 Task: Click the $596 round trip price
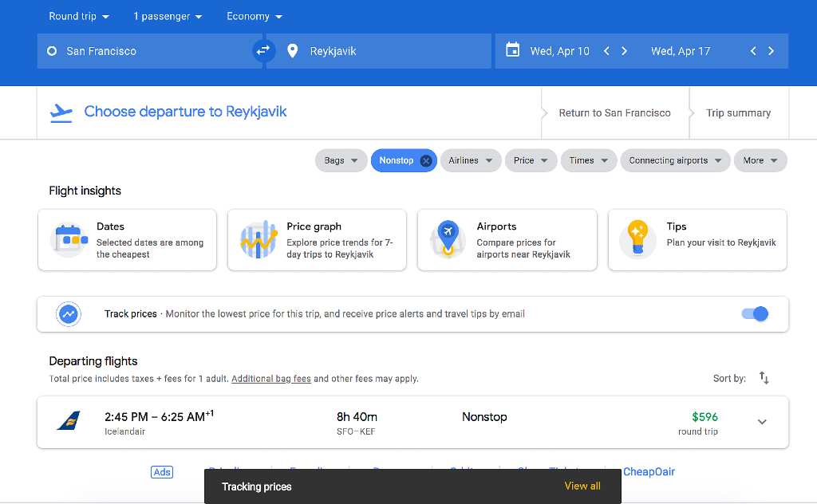click(x=705, y=417)
